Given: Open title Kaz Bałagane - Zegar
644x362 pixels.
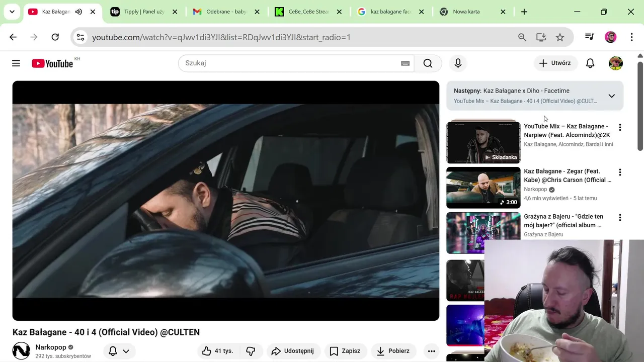Looking at the screenshot, I should (x=568, y=175).
